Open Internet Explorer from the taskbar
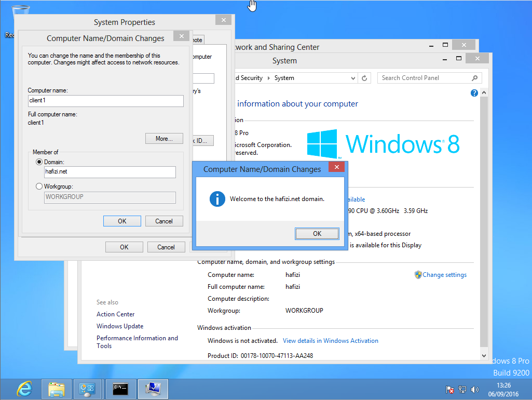 click(24, 389)
